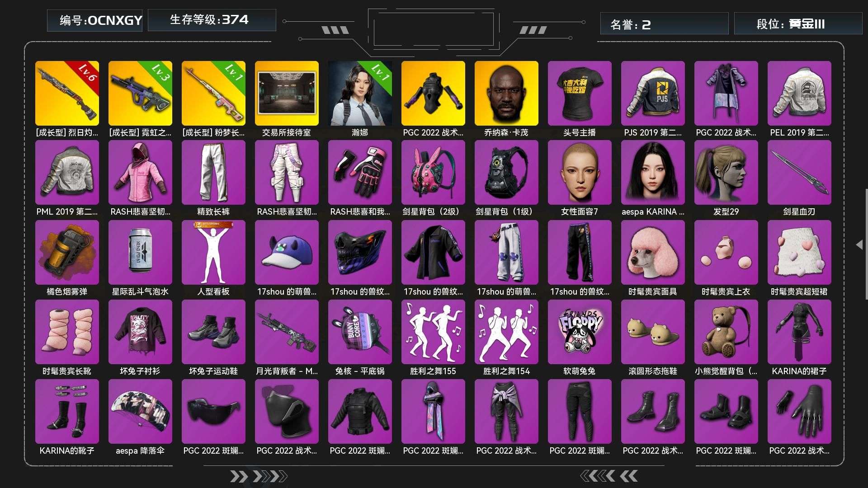Open the 胜利之舞155 dance emote
868x488 pixels.
(433, 332)
